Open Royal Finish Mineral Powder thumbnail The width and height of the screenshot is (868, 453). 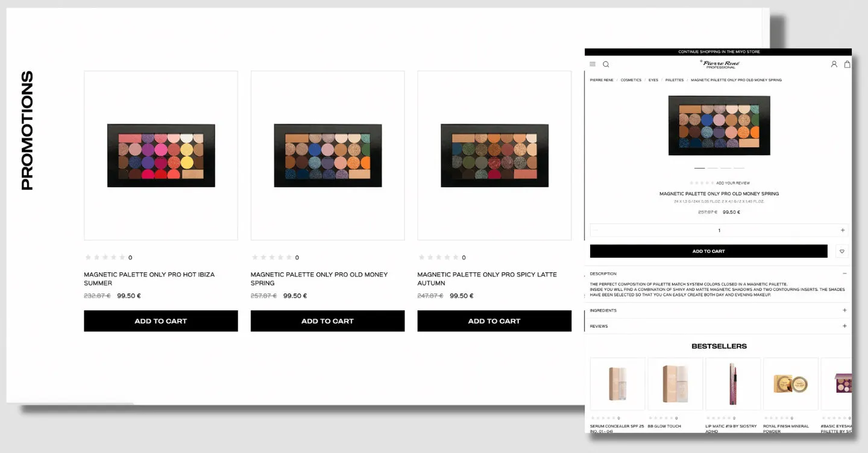[791, 384]
